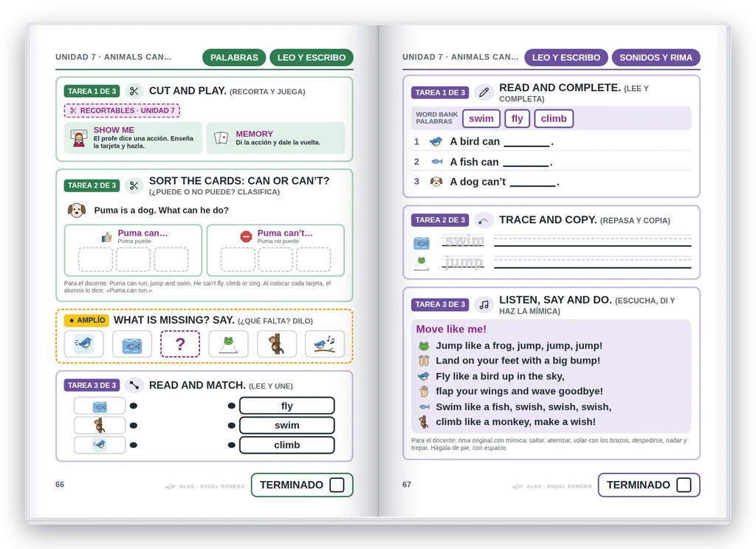Screen dimensions: 756x549
Task: Click the dog face beside Puma is a dog
Action: coord(77,211)
